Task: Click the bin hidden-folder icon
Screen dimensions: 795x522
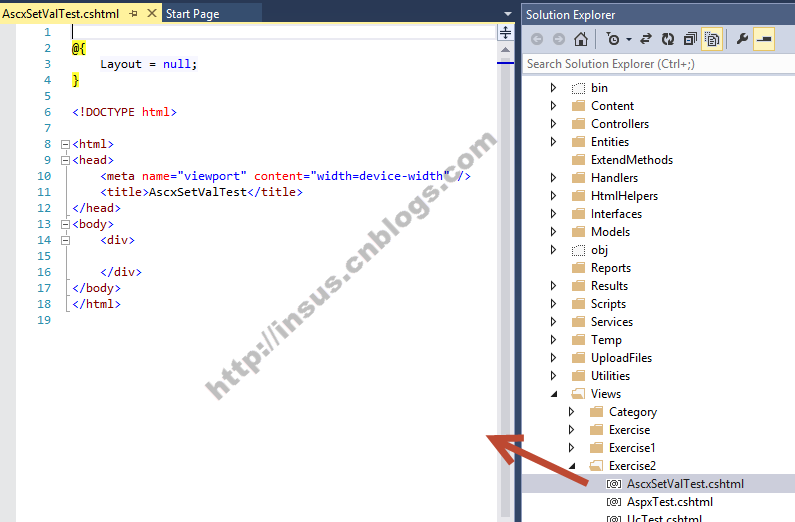Action: point(579,88)
